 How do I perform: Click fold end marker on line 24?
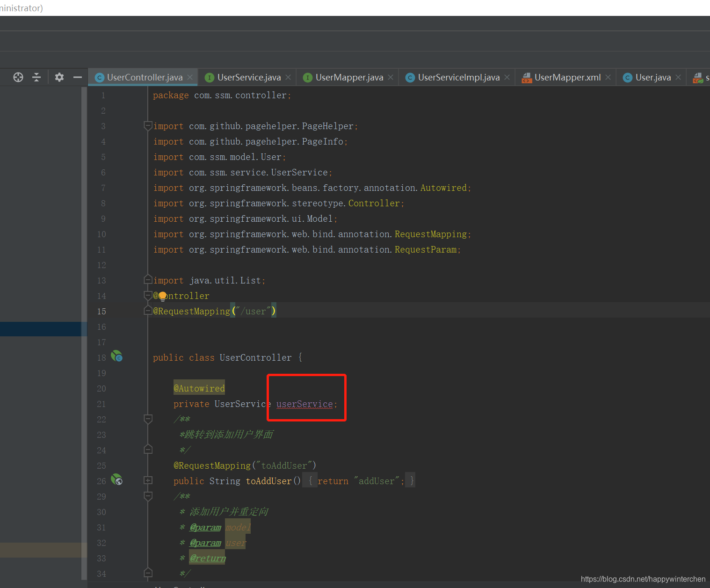(148, 450)
